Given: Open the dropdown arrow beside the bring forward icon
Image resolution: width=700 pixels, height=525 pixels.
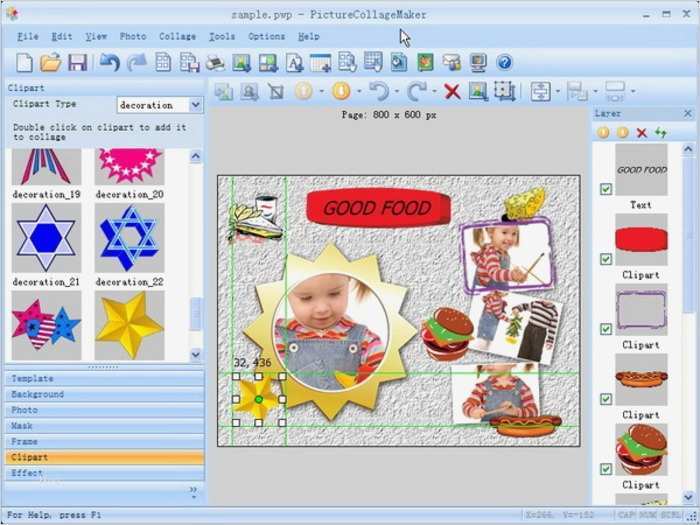Looking at the screenshot, I should pos(322,92).
